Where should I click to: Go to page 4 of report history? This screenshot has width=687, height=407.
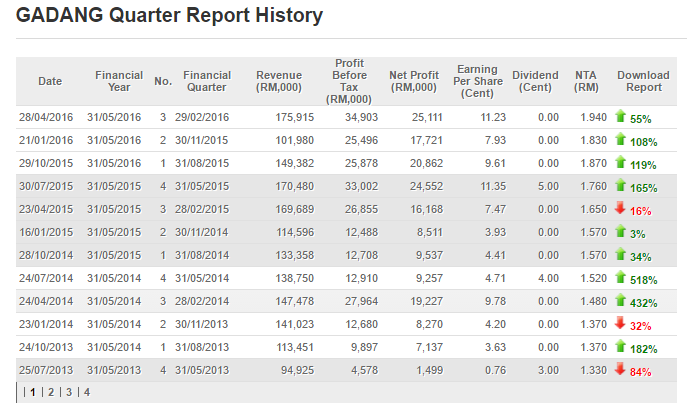coord(87,392)
